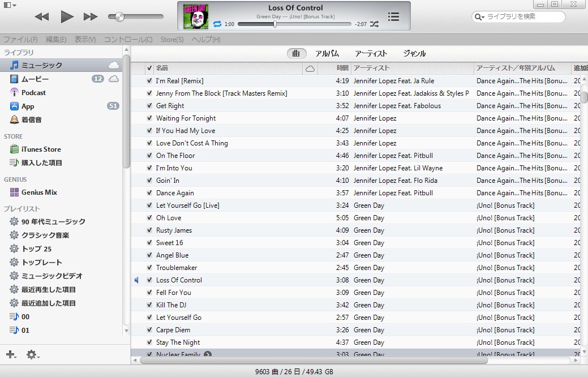Switch to the アーティスト artists view
Screen dimensions: 588x377
point(371,54)
